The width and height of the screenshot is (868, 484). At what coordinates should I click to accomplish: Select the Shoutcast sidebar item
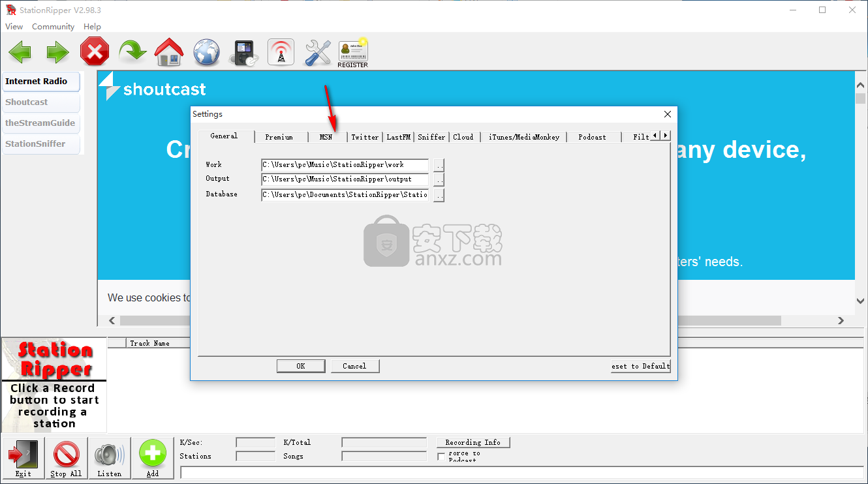tap(41, 102)
